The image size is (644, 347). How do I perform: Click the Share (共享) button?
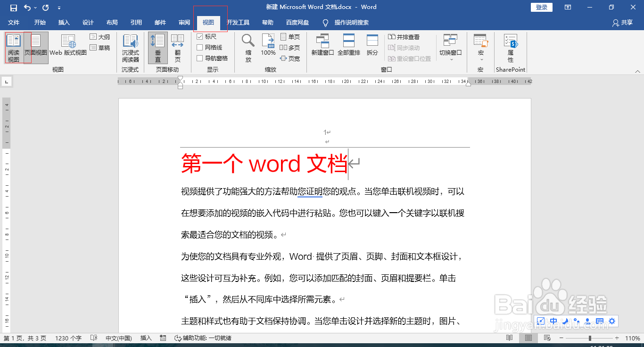coord(622,23)
